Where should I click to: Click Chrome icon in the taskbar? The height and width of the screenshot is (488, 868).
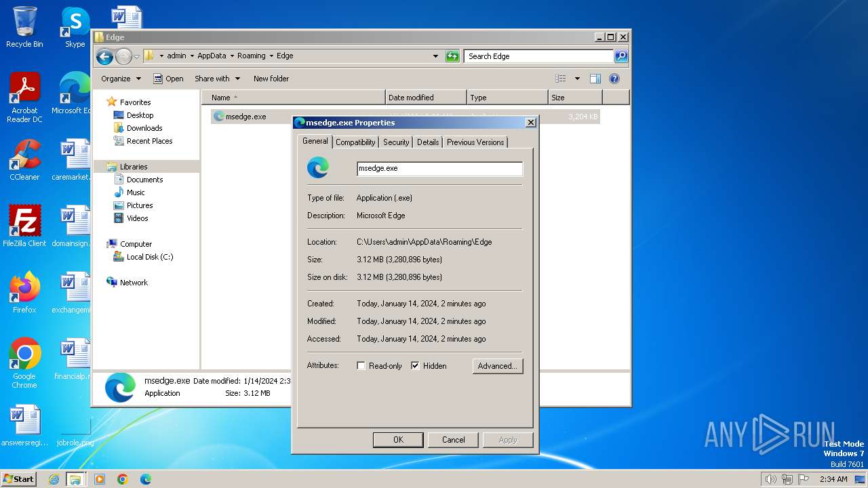click(x=122, y=479)
